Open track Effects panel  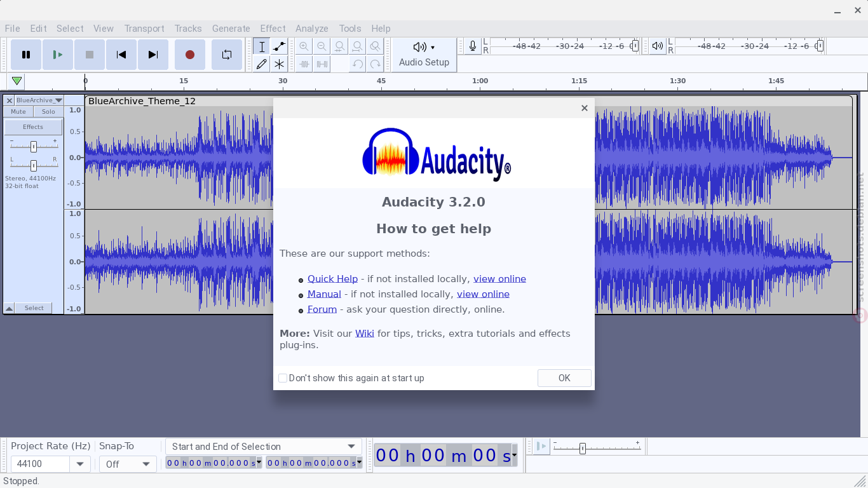pyautogui.click(x=33, y=127)
